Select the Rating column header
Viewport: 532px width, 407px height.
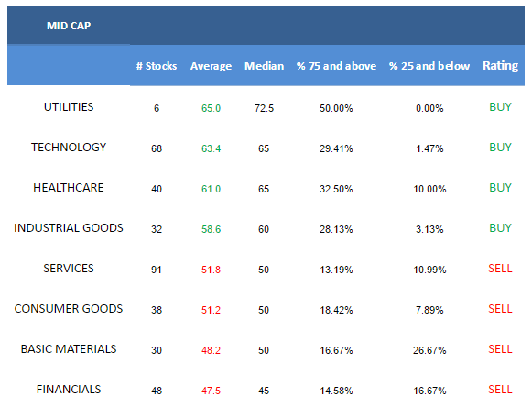500,66
